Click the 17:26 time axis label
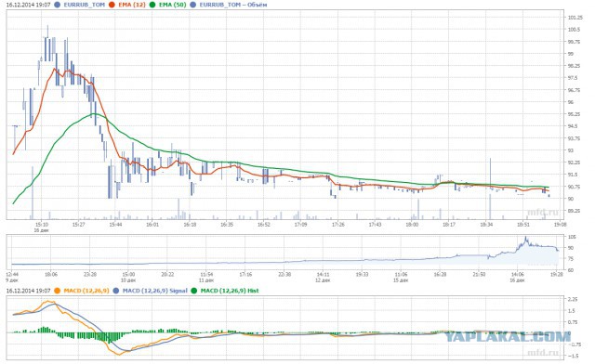 coord(337,225)
